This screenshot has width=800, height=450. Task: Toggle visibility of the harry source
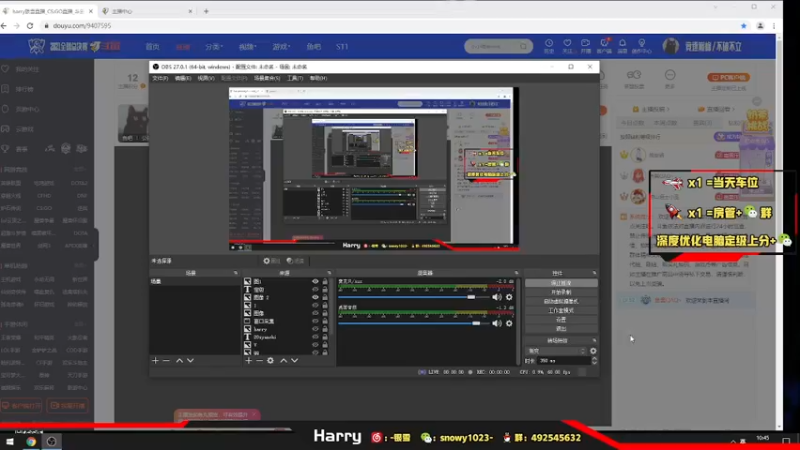[x=315, y=329]
